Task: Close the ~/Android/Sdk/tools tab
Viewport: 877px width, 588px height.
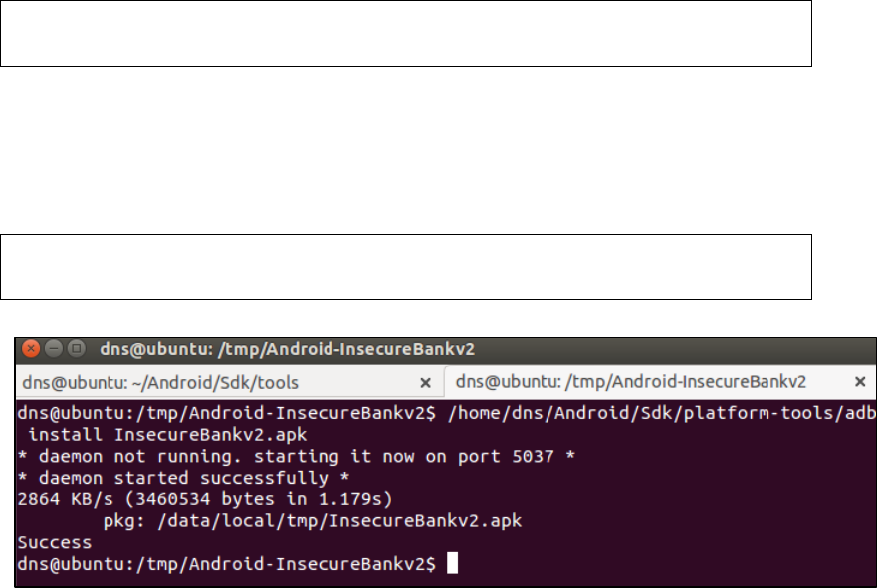Action: pyautogui.click(x=425, y=382)
